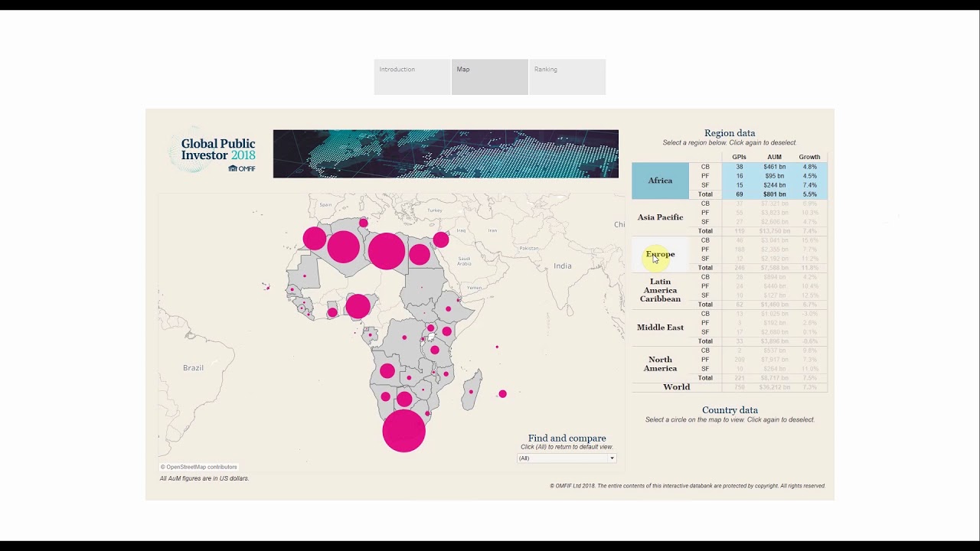Open the Ranking tab
This screenshot has height=551, width=980.
point(567,77)
